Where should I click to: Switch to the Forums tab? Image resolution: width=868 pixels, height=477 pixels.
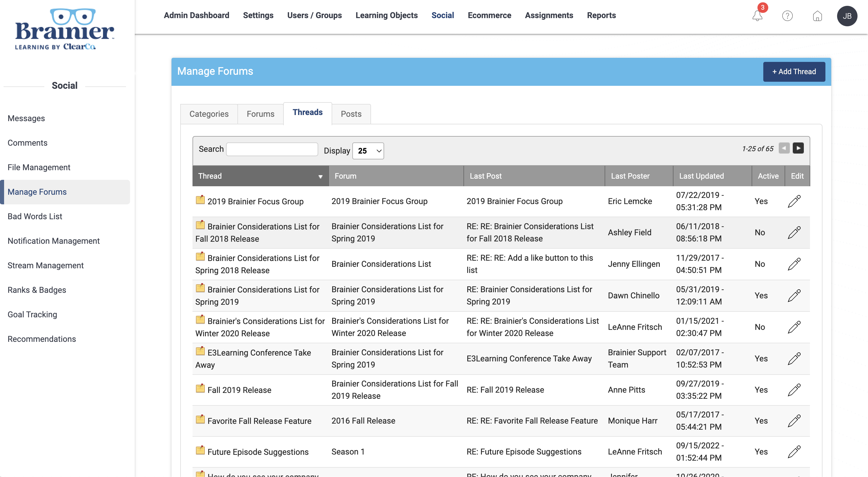pos(260,114)
